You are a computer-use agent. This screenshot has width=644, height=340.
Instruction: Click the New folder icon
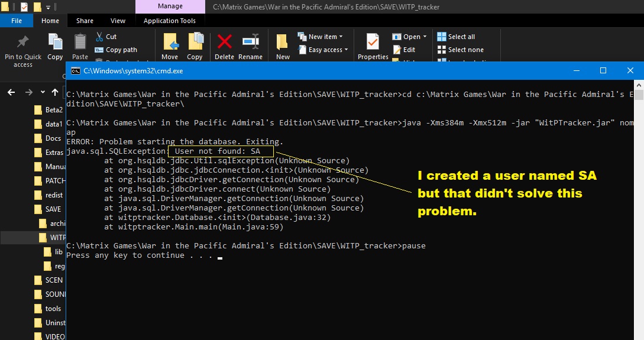point(283,42)
